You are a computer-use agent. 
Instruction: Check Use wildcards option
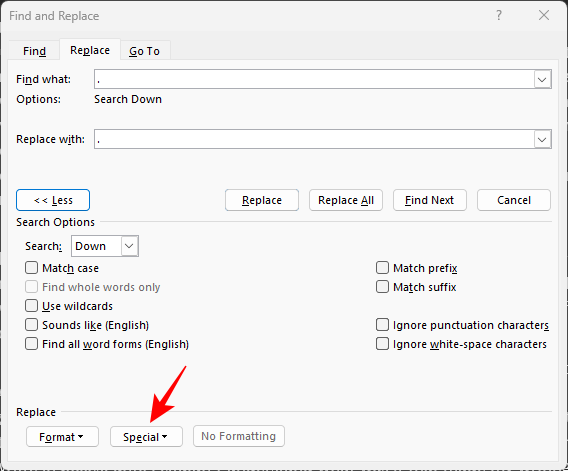32,306
